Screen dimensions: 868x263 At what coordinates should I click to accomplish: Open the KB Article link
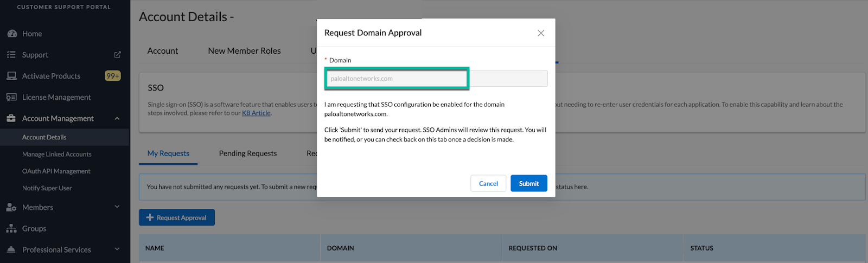tap(256, 113)
